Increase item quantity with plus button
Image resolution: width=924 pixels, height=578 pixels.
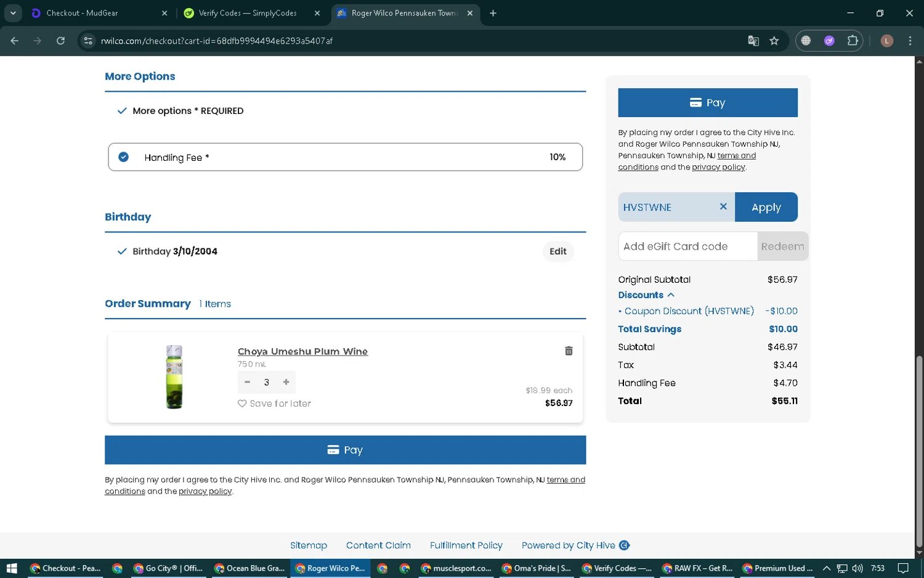point(286,382)
